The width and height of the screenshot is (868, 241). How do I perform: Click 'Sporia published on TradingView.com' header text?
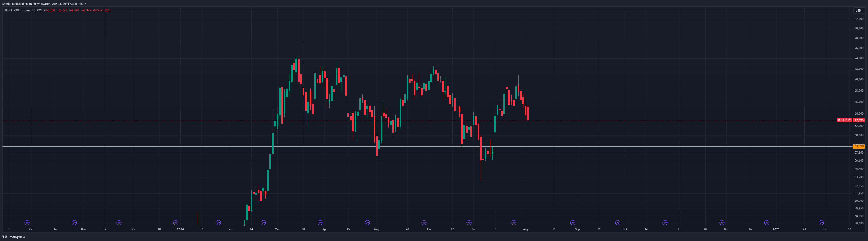(26, 4)
